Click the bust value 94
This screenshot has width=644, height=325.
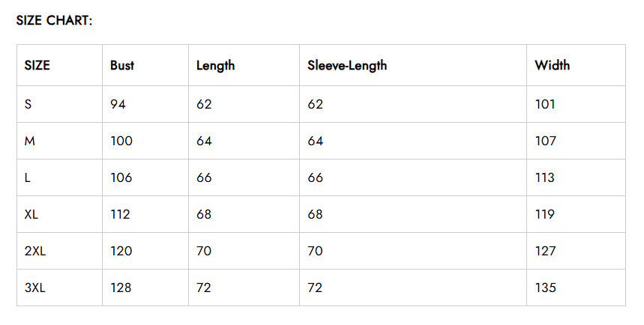coord(118,104)
